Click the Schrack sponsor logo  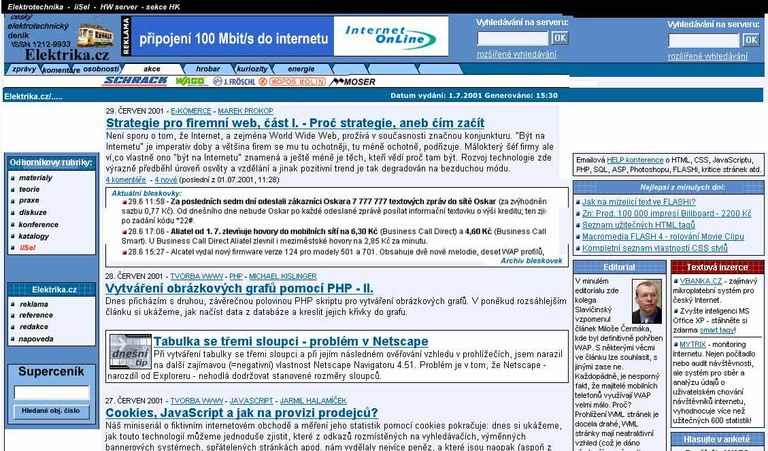[134, 81]
